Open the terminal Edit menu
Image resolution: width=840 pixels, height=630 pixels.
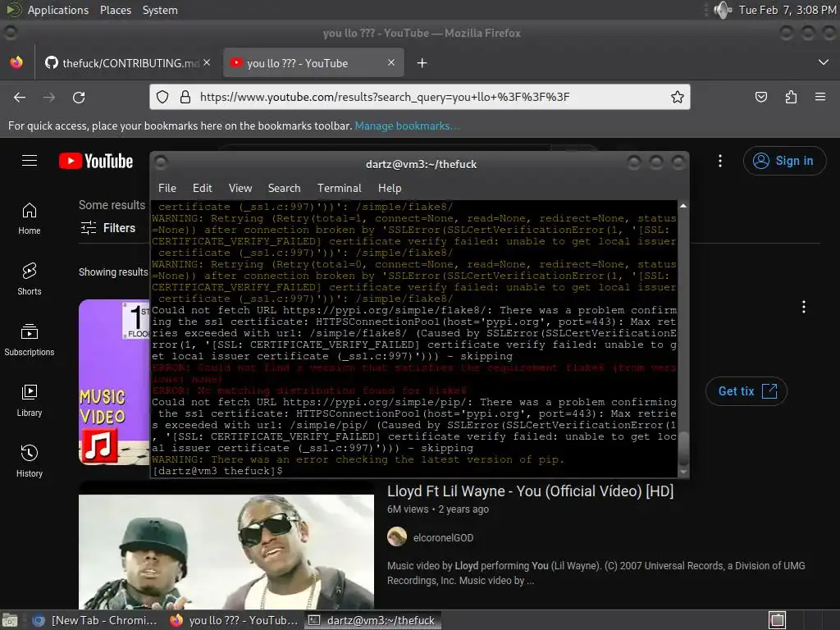(x=202, y=188)
